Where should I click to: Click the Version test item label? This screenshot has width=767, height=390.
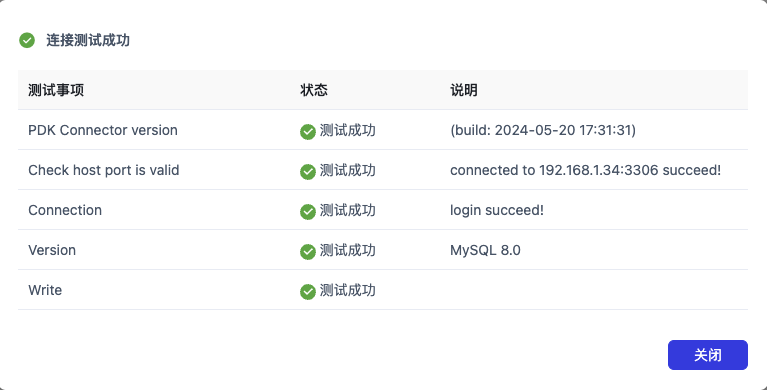click(52, 251)
